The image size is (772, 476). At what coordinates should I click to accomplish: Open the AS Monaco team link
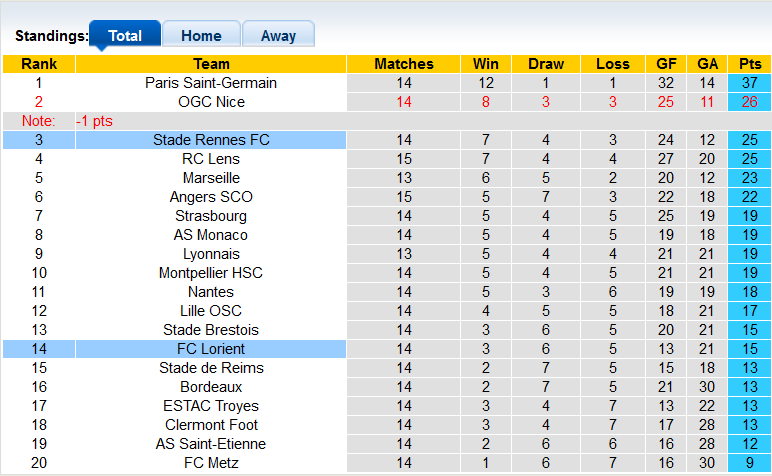(211, 235)
